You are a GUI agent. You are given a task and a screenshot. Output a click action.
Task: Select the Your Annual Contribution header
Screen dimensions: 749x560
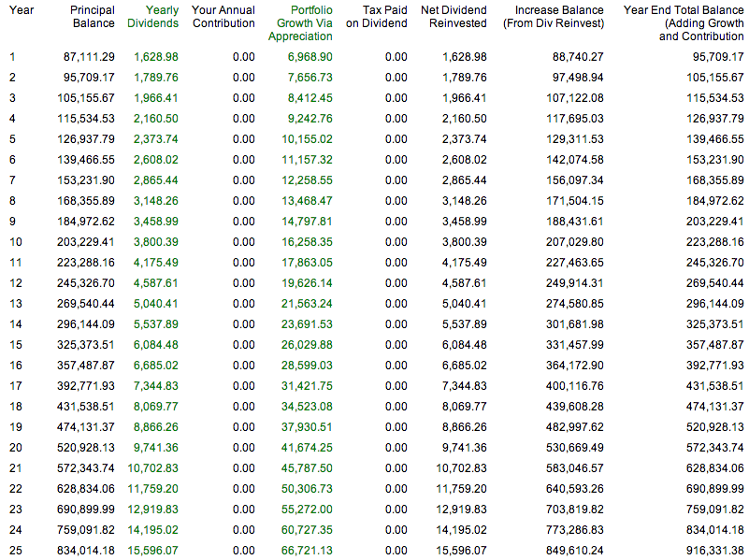(x=223, y=17)
